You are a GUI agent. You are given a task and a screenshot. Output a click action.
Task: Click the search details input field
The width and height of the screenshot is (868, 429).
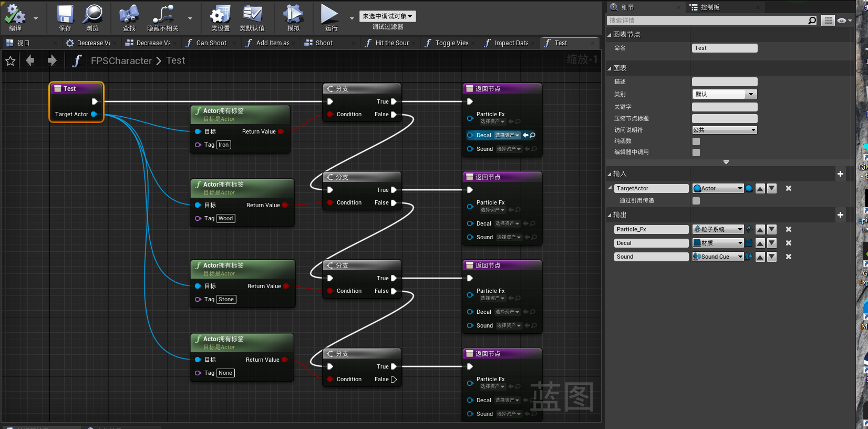(707, 21)
